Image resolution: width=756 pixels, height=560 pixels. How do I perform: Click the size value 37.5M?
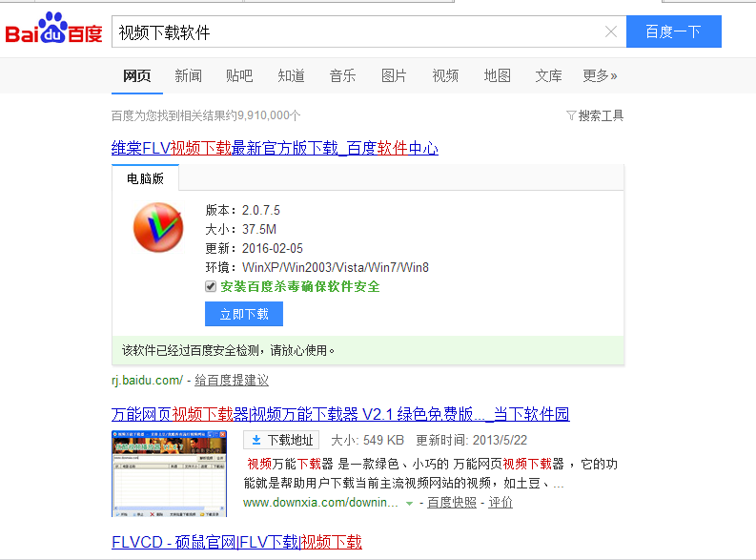point(259,229)
